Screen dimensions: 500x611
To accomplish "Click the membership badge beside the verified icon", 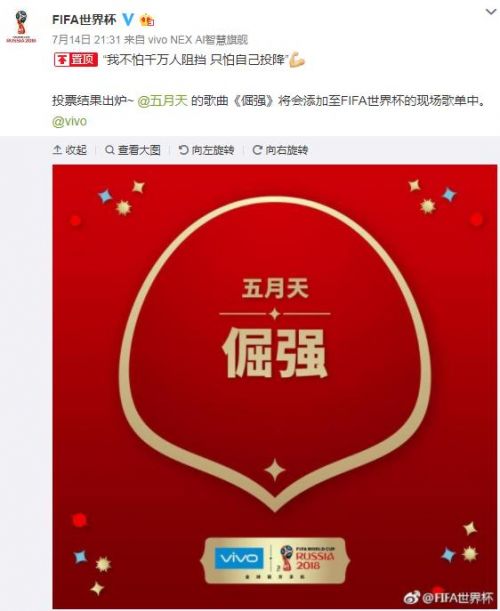I will tap(147, 19).
